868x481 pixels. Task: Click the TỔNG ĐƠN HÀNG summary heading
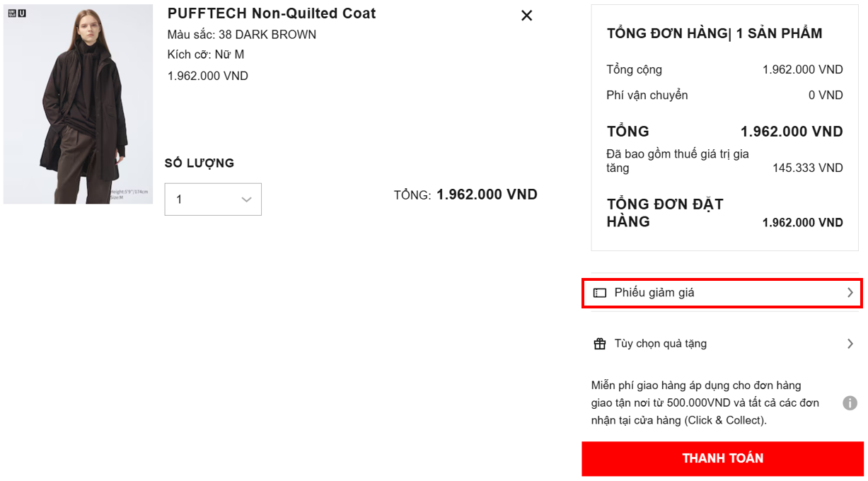coord(714,33)
